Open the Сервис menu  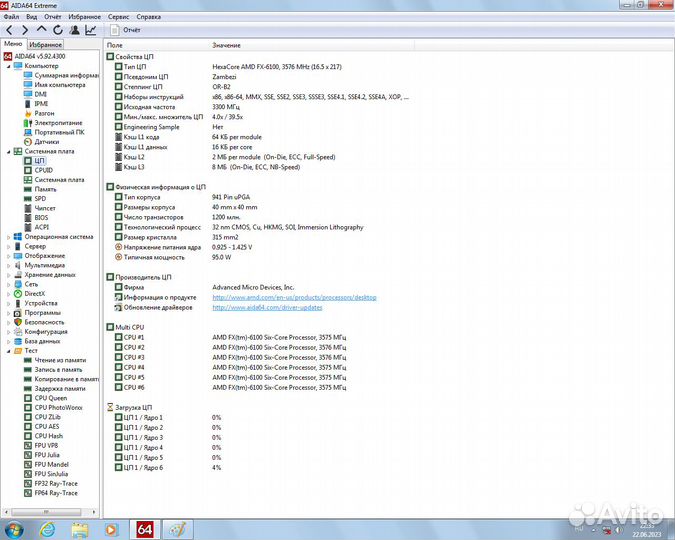pyautogui.click(x=118, y=17)
